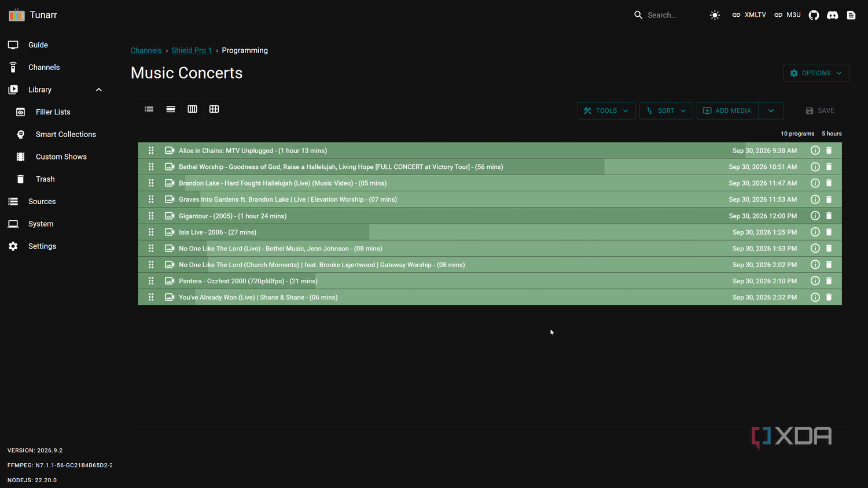Viewport: 868px width, 488px height.
Task: Open the Sort dropdown
Action: coord(666,110)
